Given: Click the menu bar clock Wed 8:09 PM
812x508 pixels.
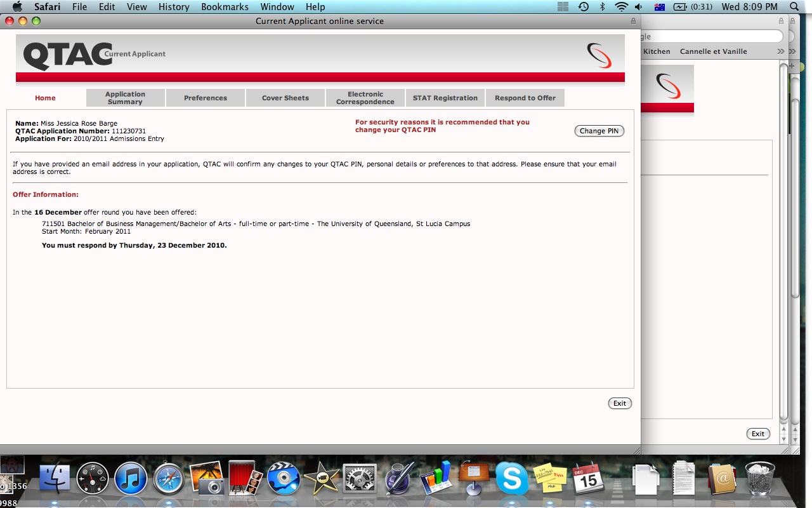Looking at the screenshot, I should coord(750,7).
